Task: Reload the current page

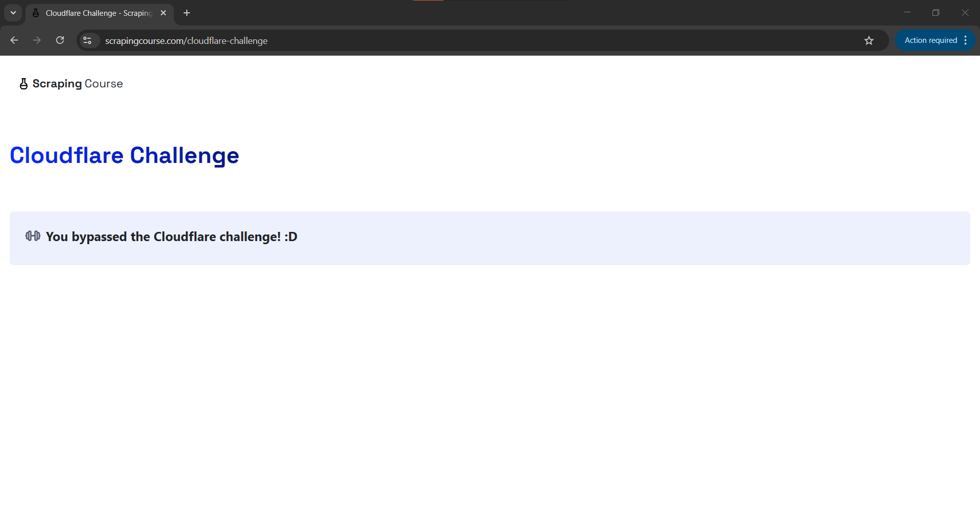Action: click(60, 40)
